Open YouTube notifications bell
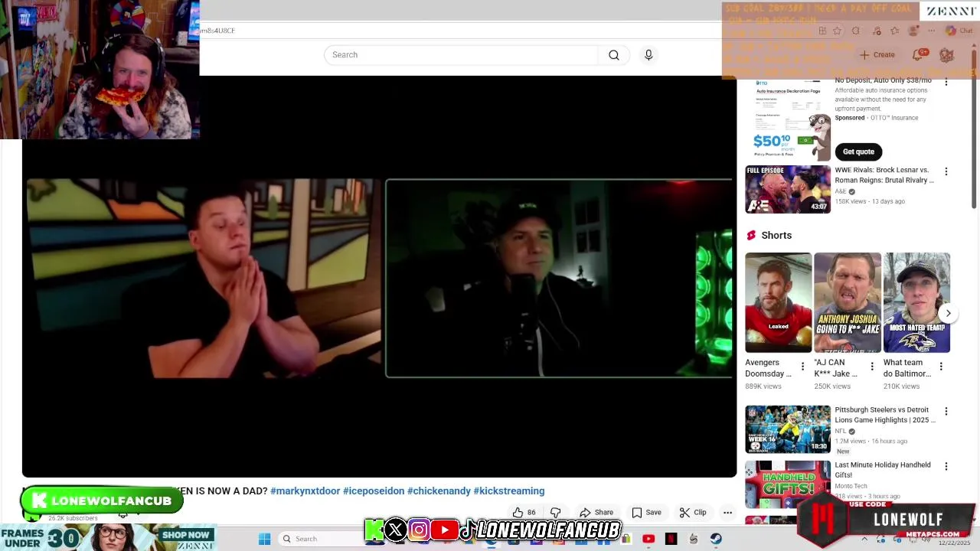Image resolution: width=980 pixels, height=551 pixels. (x=918, y=55)
